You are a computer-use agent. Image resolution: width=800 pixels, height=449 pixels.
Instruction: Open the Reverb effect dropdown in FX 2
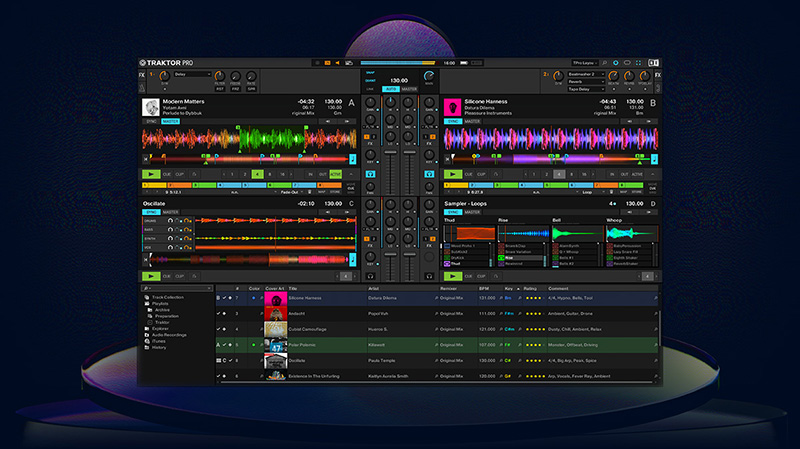click(586, 82)
